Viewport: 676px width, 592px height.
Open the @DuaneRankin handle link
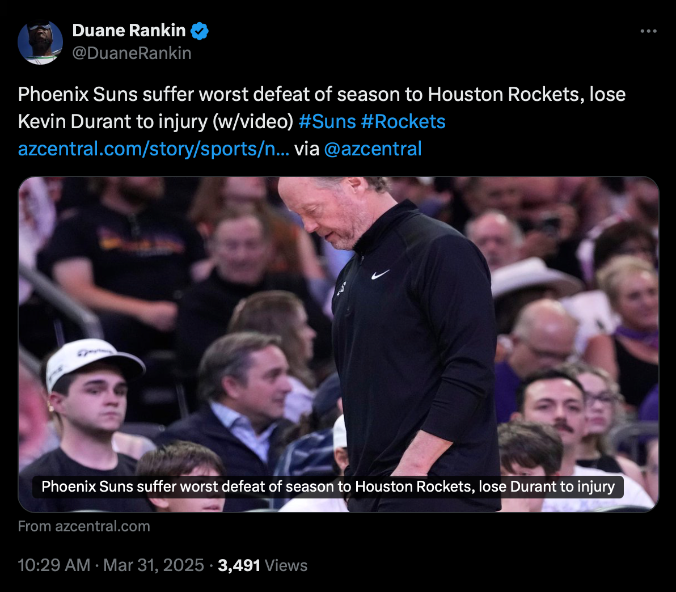(131, 53)
